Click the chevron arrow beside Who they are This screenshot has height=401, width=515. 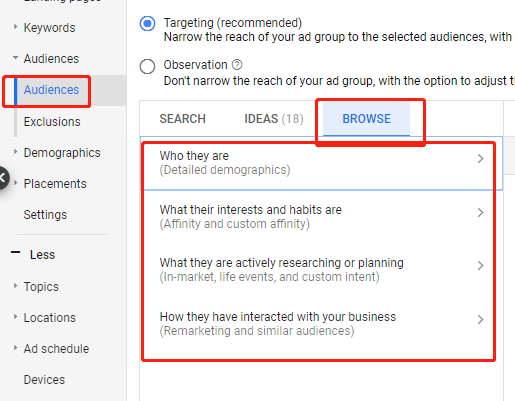480,159
